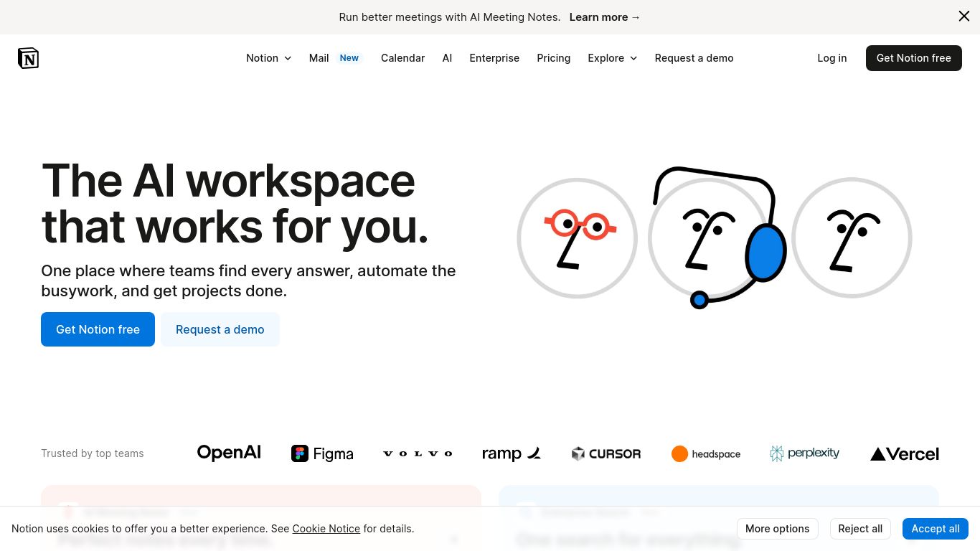Click the Log in link
This screenshot has width=980, height=551.
(x=832, y=58)
